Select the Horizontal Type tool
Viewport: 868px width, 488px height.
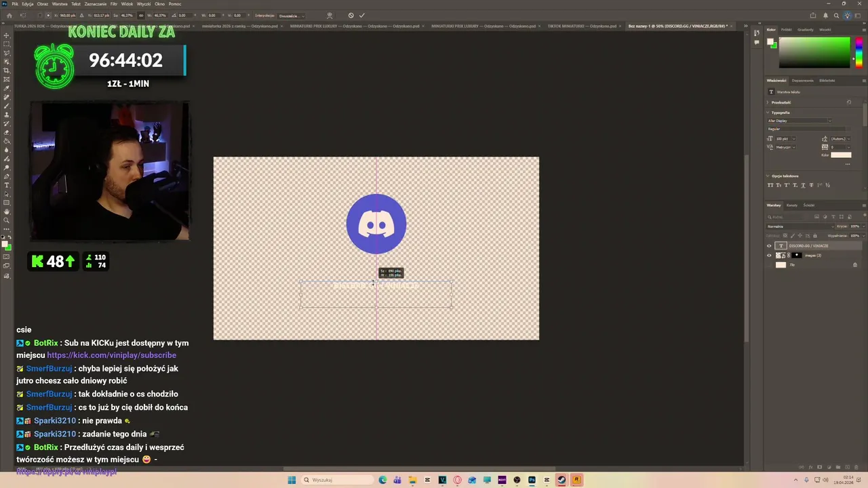(7, 185)
